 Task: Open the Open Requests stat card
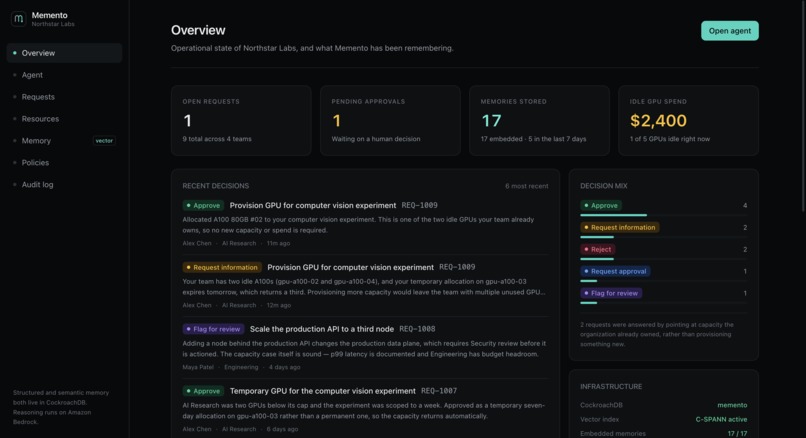[x=241, y=120]
